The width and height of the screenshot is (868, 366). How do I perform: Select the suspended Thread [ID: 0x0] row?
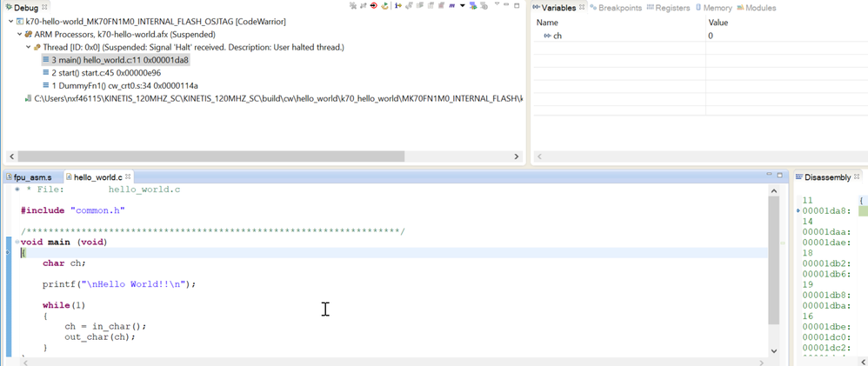pyautogui.click(x=189, y=47)
